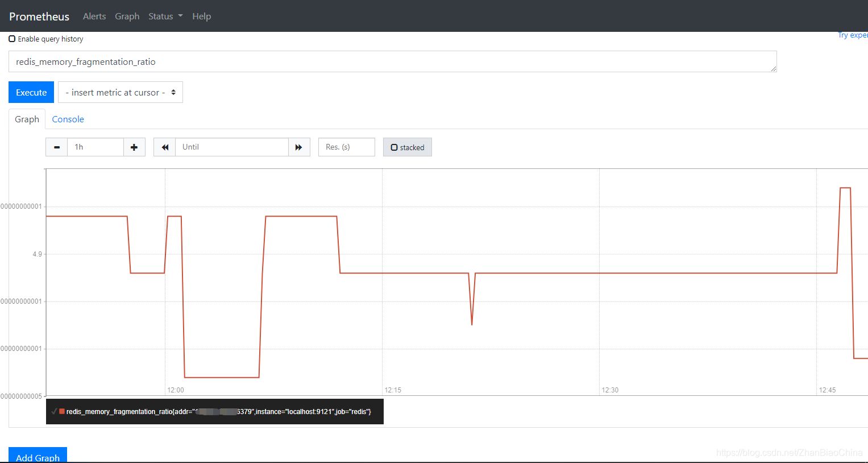
Task: Toggle the stacked graph option
Action: 408,147
